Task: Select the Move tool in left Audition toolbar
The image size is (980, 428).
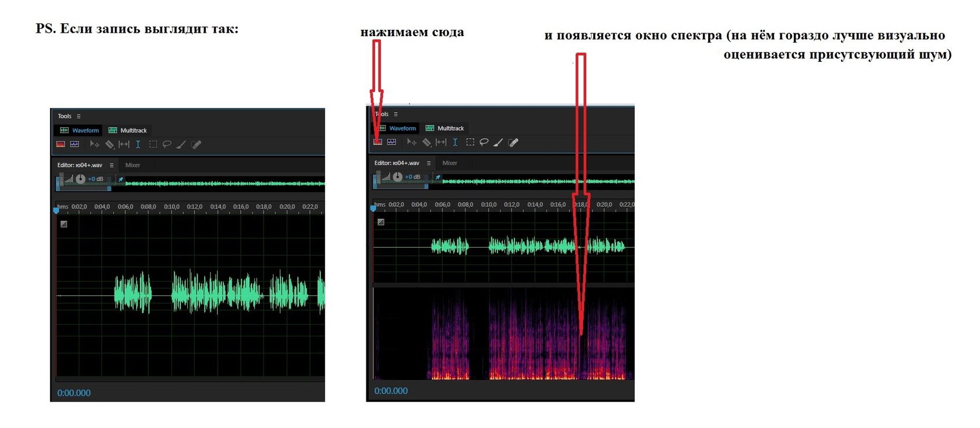Action: click(94, 144)
